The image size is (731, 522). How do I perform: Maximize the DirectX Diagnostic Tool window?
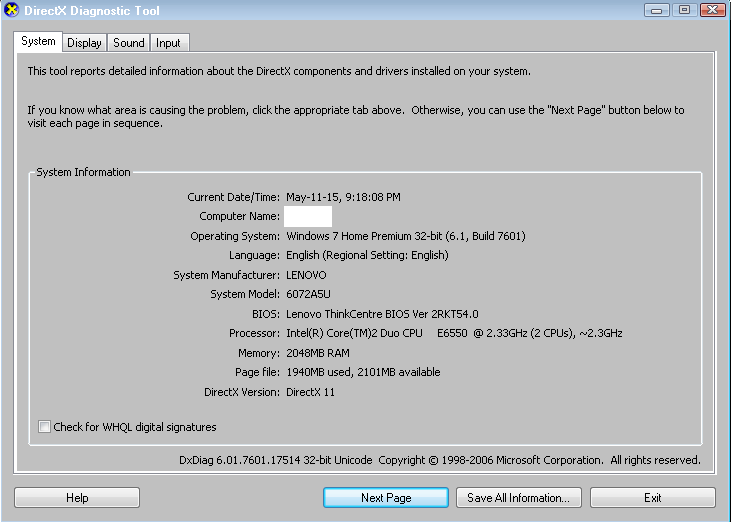pyautogui.click(x=684, y=10)
